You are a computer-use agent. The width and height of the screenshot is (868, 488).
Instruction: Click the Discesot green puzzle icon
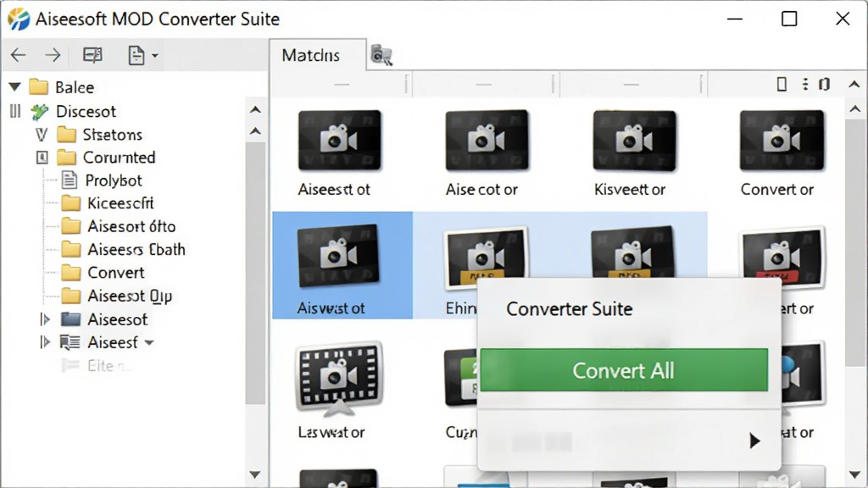39,111
